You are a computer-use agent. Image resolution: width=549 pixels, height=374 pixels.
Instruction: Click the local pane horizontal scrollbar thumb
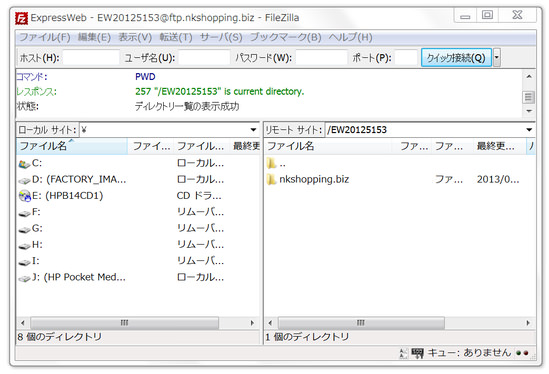(x=125, y=323)
